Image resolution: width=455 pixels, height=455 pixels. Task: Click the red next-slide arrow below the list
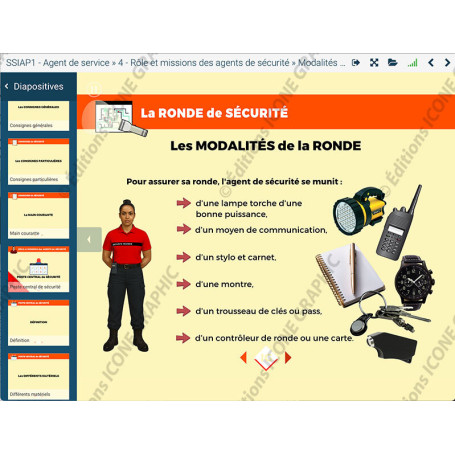(x=288, y=358)
